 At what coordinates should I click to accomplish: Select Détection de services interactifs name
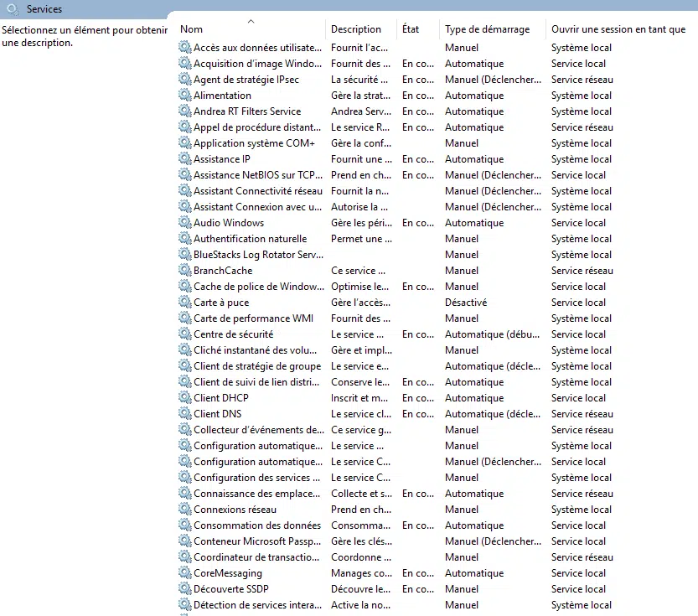pos(257,605)
